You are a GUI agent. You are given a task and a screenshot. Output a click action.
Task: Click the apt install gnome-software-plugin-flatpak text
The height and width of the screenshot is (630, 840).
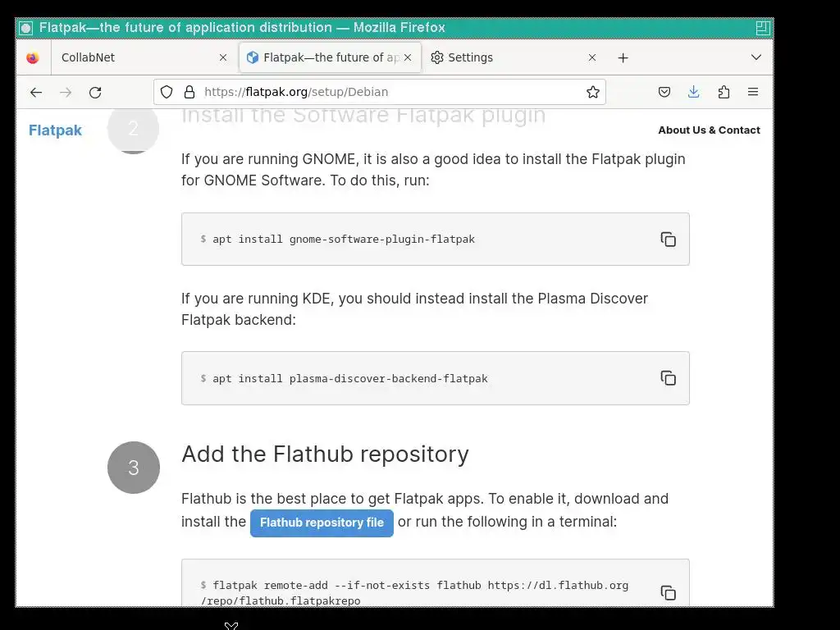344,239
